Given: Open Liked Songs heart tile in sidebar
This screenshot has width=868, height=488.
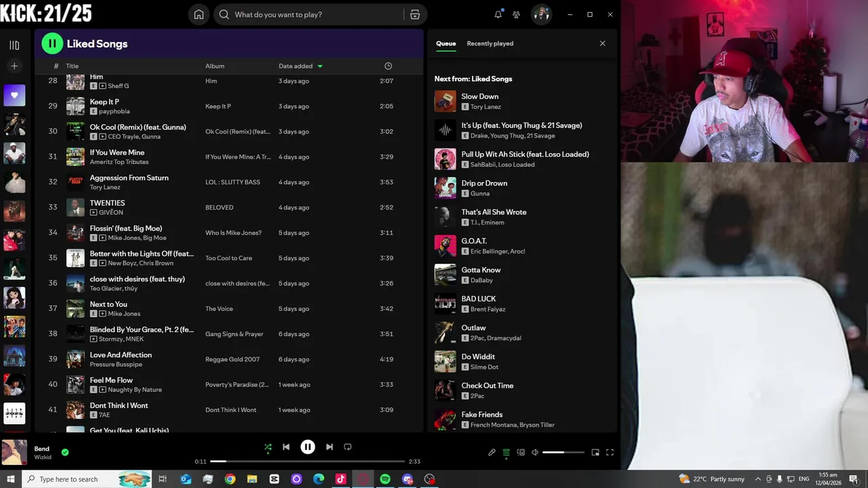Looking at the screenshot, I should 14,96.
